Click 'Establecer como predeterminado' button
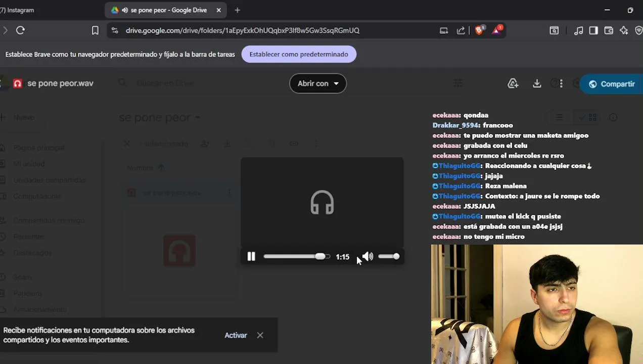 [x=299, y=54]
